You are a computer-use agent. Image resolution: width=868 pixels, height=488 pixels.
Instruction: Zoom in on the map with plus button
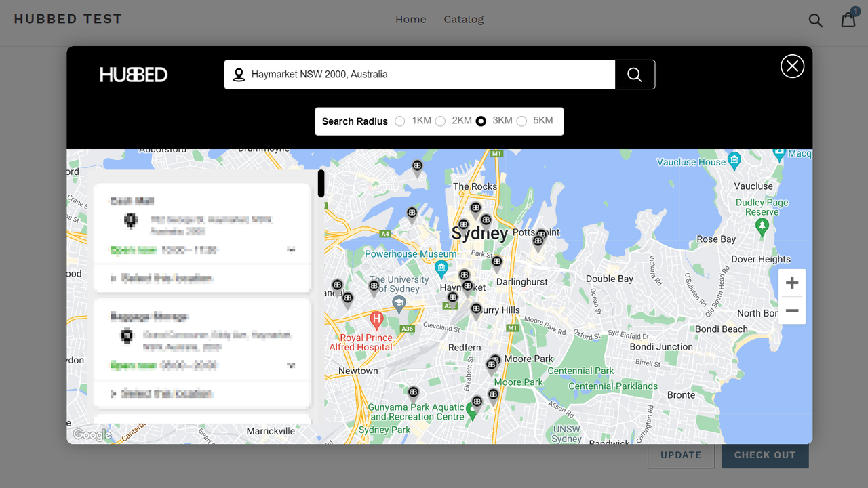click(792, 283)
